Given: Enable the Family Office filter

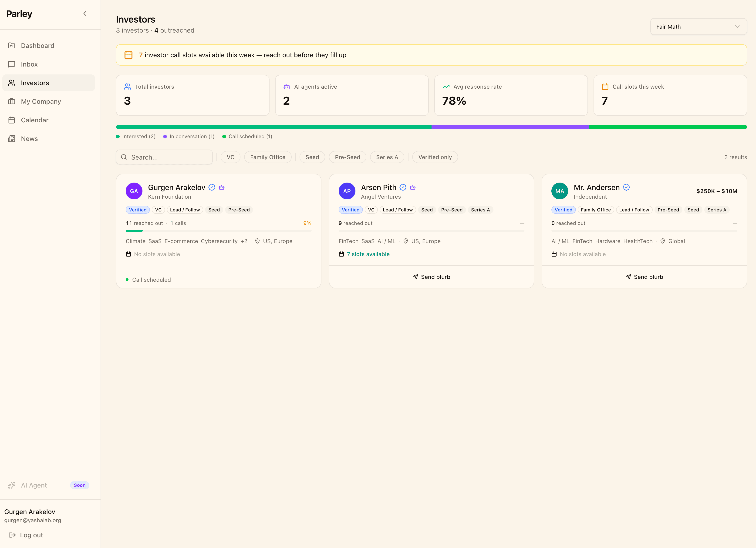Looking at the screenshot, I should (x=268, y=157).
